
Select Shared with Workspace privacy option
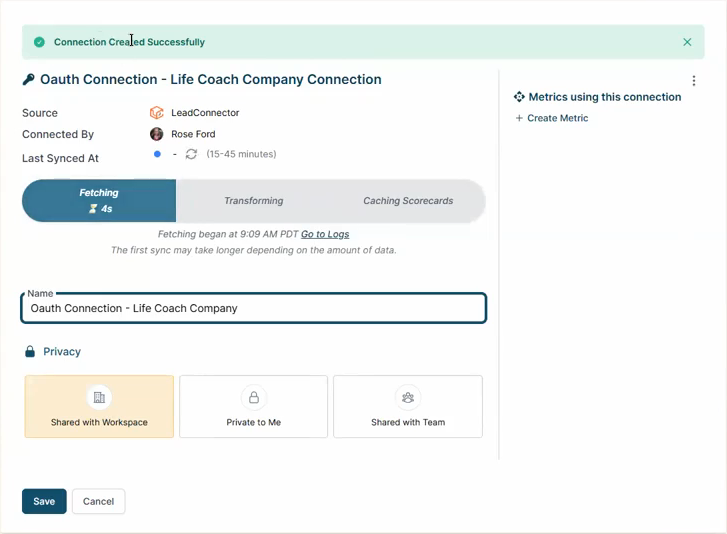click(99, 407)
